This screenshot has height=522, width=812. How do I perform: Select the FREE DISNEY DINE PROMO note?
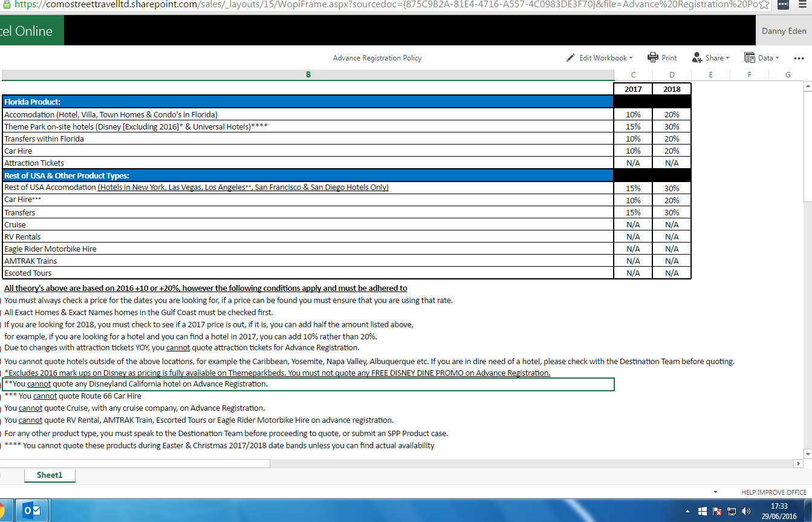(x=278, y=373)
